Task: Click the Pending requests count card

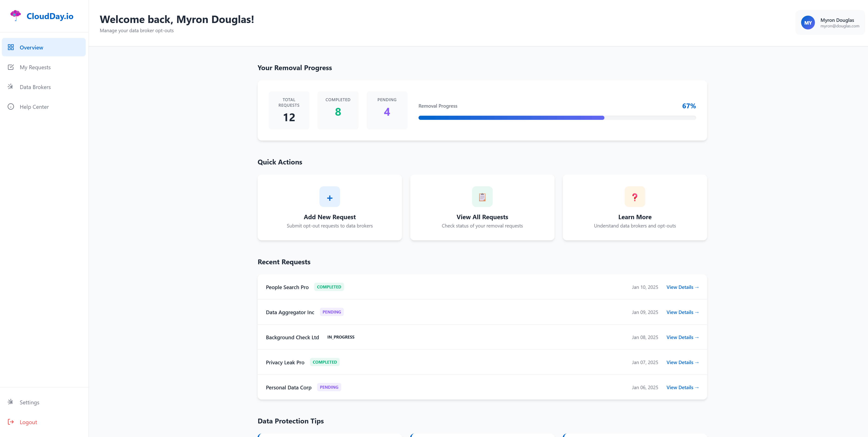Action: (x=387, y=110)
